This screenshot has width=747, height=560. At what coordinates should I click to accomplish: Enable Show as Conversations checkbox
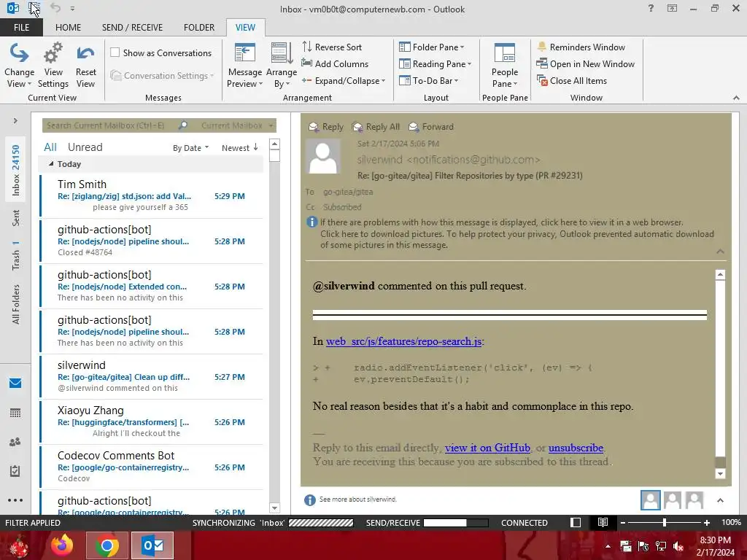point(115,52)
